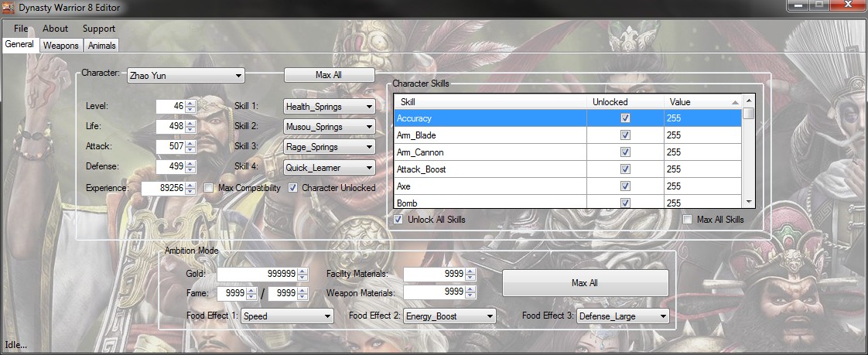Click the Ambition Mode Max All button
This screenshot has width=868, height=355.
pyautogui.click(x=584, y=283)
